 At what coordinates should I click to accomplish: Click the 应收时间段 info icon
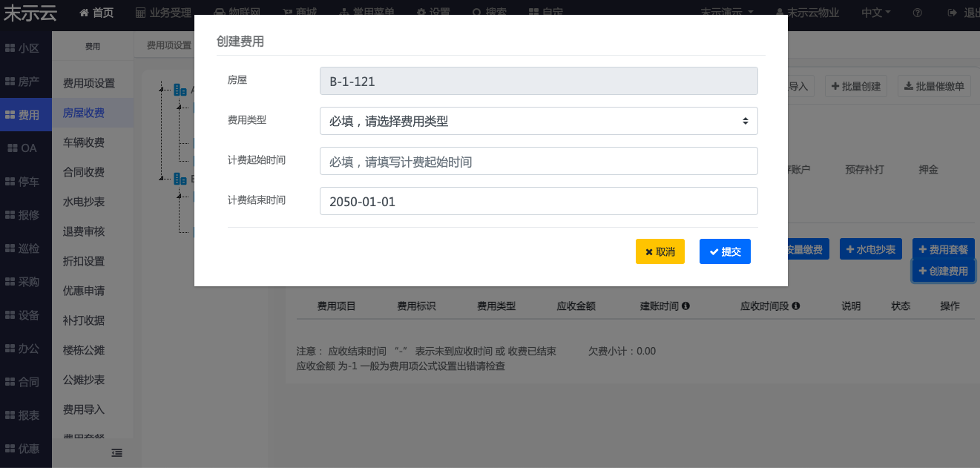tap(795, 306)
